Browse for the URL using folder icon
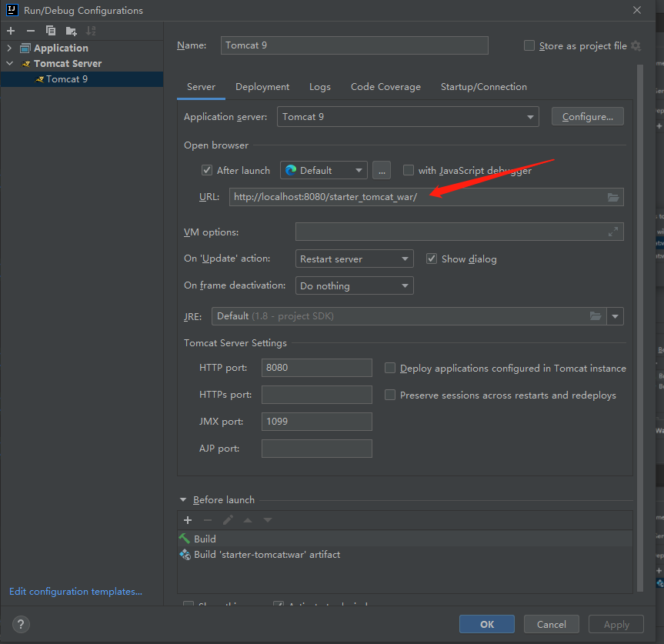664x644 pixels. coord(613,197)
